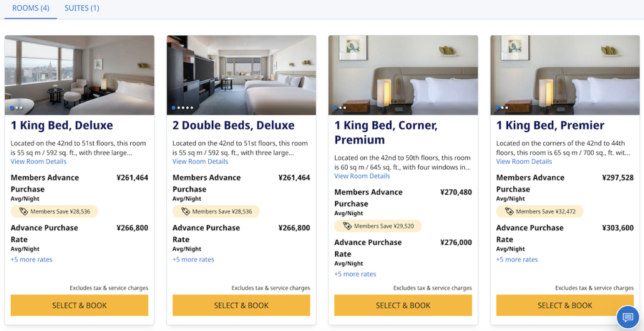The width and height of the screenshot is (644, 331).
Task: Click the savings tag icon on 2 Double Beds Deluxe
Action: click(x=186, y=211)
